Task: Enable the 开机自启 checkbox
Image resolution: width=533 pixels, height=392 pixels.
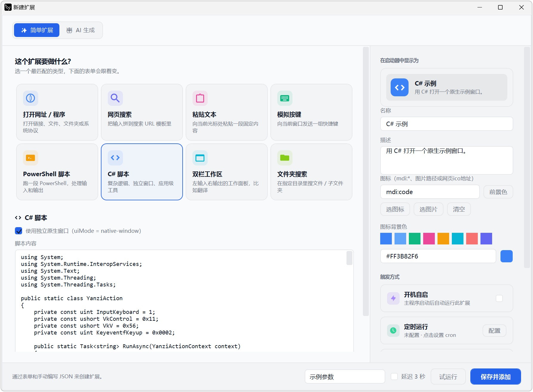Action: point(499,298)
